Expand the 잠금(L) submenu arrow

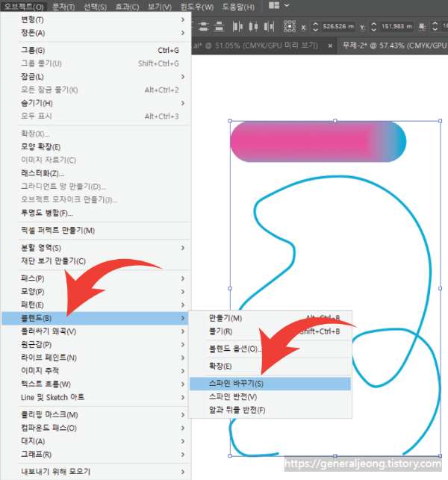coord(183,77)
